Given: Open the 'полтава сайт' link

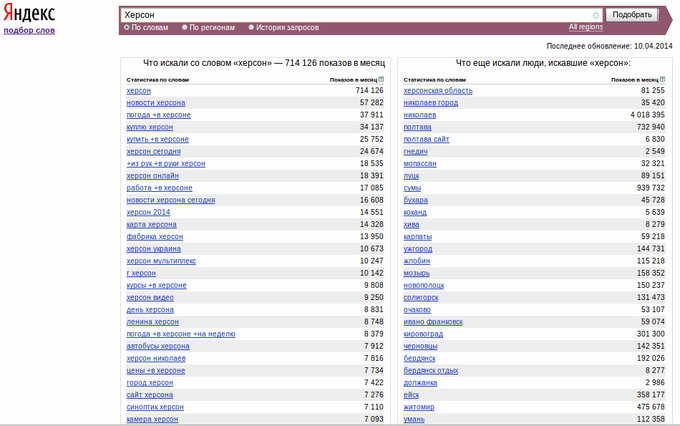Looking at the screenshot, I should click(x=426, y=139).
